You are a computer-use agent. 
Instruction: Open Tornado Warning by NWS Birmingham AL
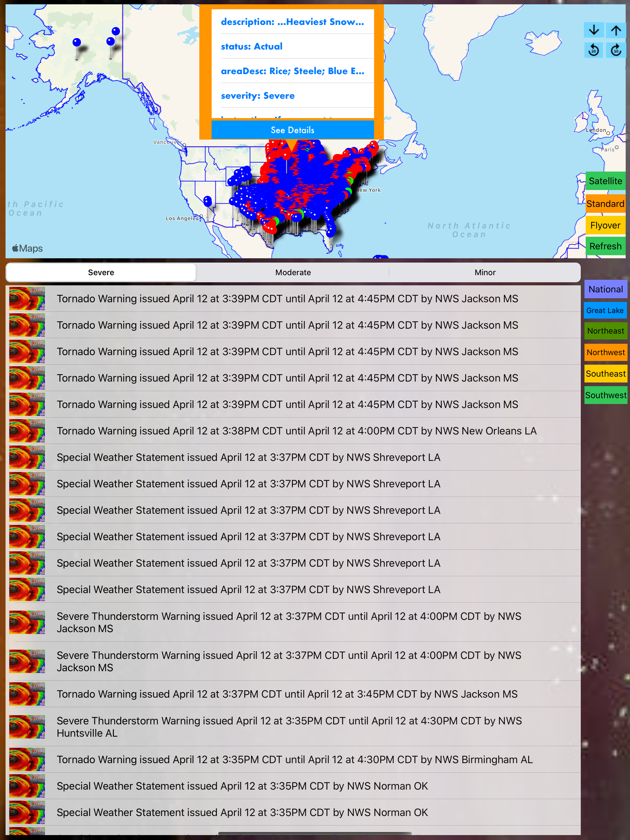(x=293, y=759)
